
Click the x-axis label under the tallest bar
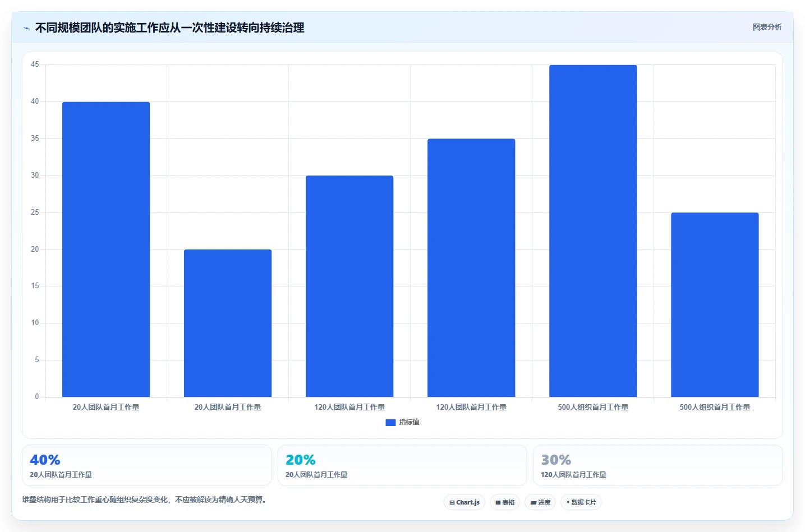[593, 408]
